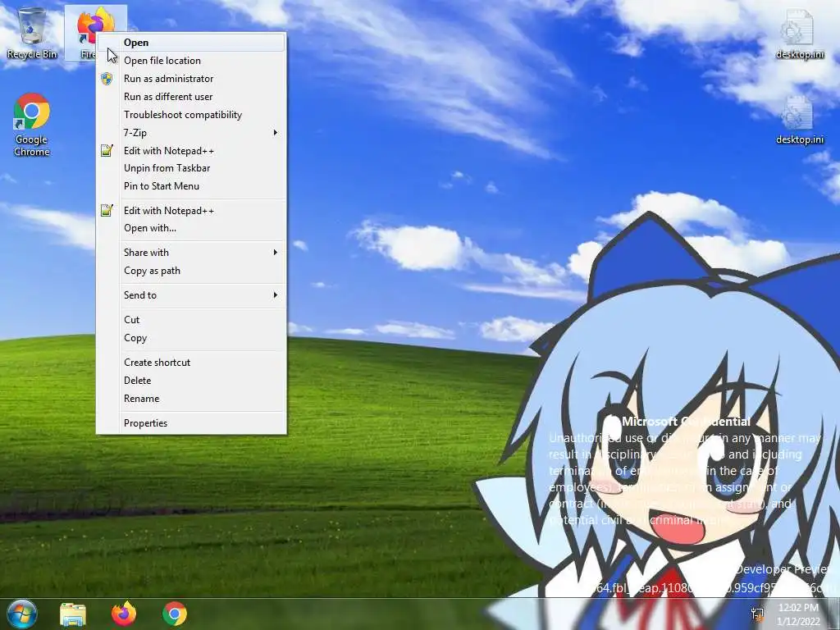Choose first Edit with Notepad++ entry above Unpin
The height and width of the screenshot is (630, 840).
pos(191,151)
